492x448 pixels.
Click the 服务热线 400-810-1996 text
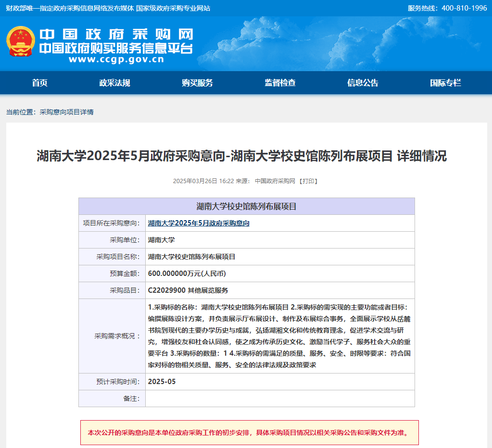(x=447, y=8)
